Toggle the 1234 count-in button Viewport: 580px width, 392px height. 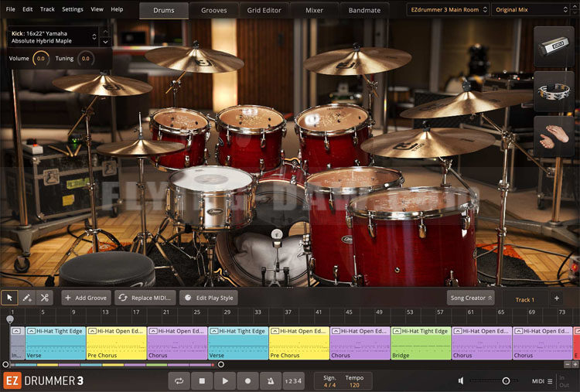293,380
